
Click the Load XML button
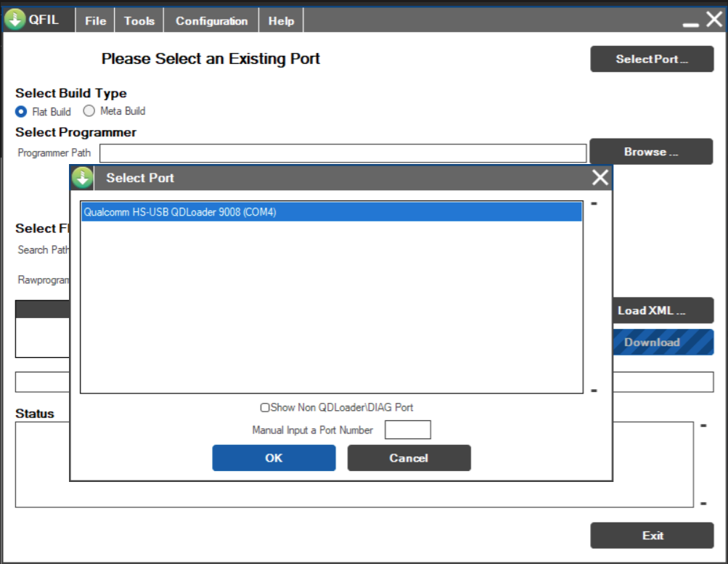coord(663,311)
